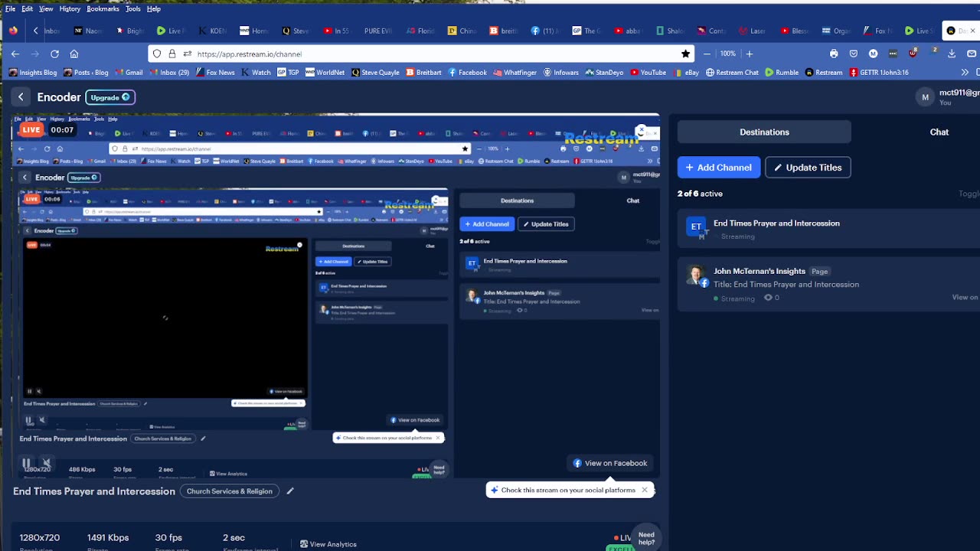Open Steve Quayle bookmark

[375, 72]
